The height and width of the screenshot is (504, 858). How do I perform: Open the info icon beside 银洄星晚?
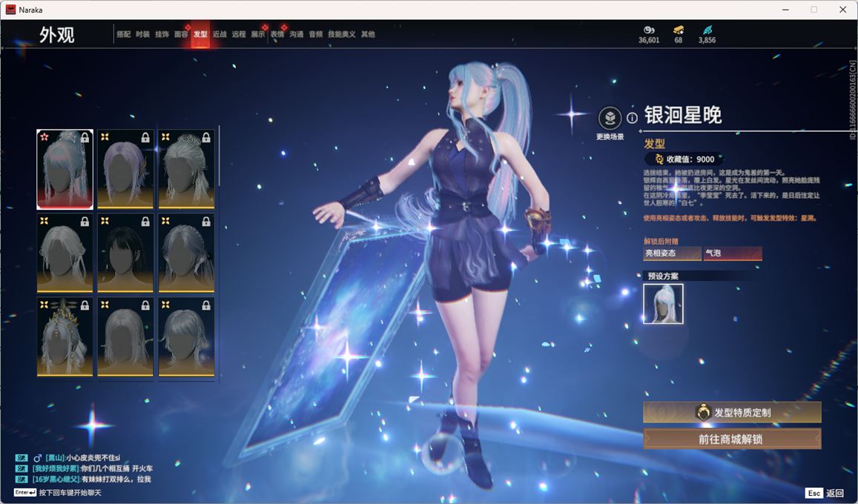pyautogui.click(x=632, y=118)
